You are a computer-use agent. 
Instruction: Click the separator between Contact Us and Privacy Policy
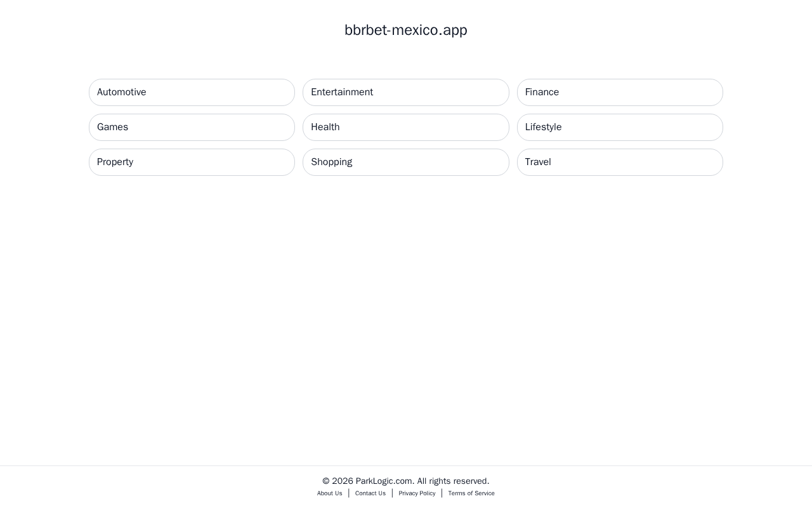(x=392, y=493)
